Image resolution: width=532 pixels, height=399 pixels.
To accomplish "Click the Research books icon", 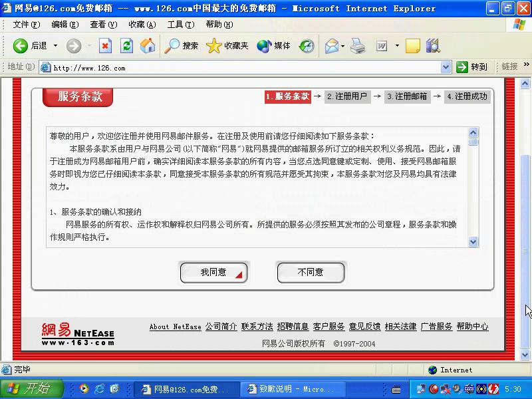I will point(433,46).
